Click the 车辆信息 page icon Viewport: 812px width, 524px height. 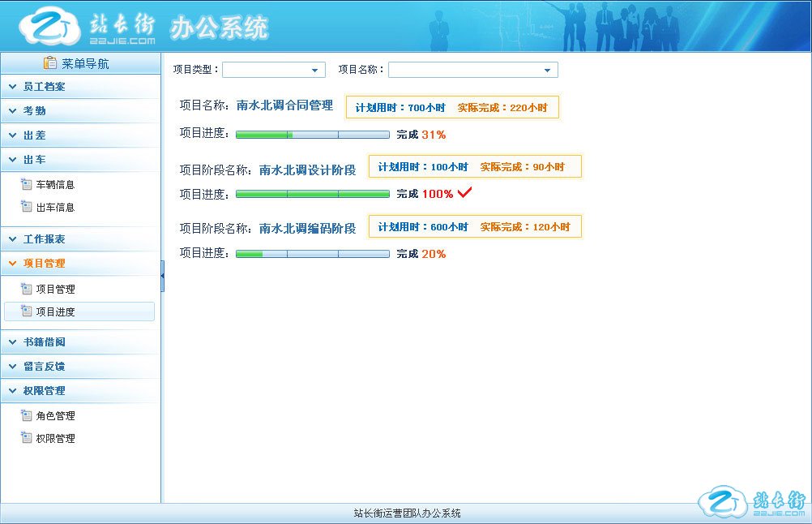pyautogui.click(x=27, y=184)
